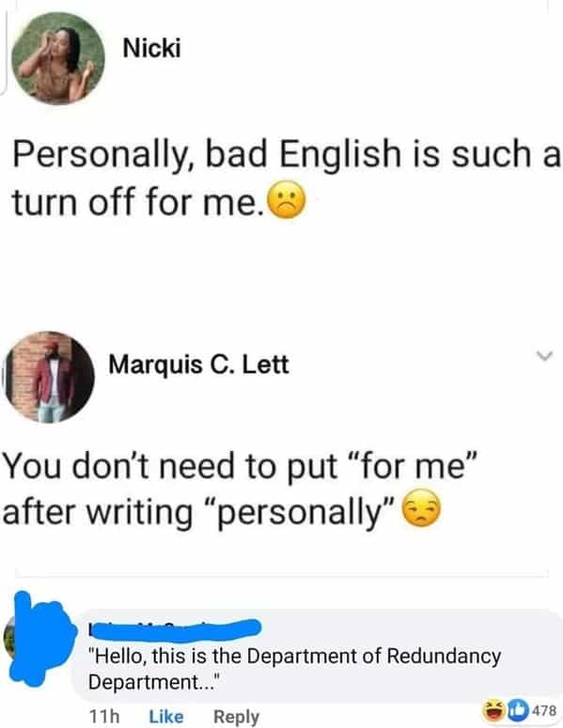Click the blue thumbs-up reaction icon
563x728 pixels.
coord(515,709)
